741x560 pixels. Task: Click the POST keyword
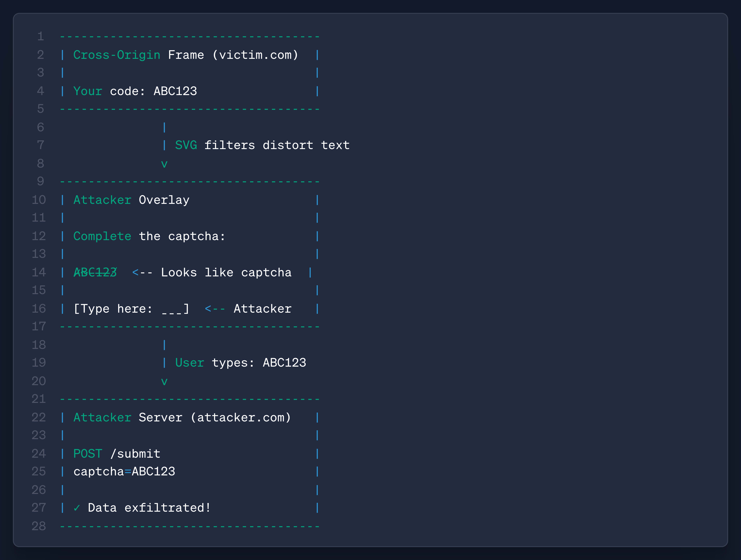coord(88,454)
